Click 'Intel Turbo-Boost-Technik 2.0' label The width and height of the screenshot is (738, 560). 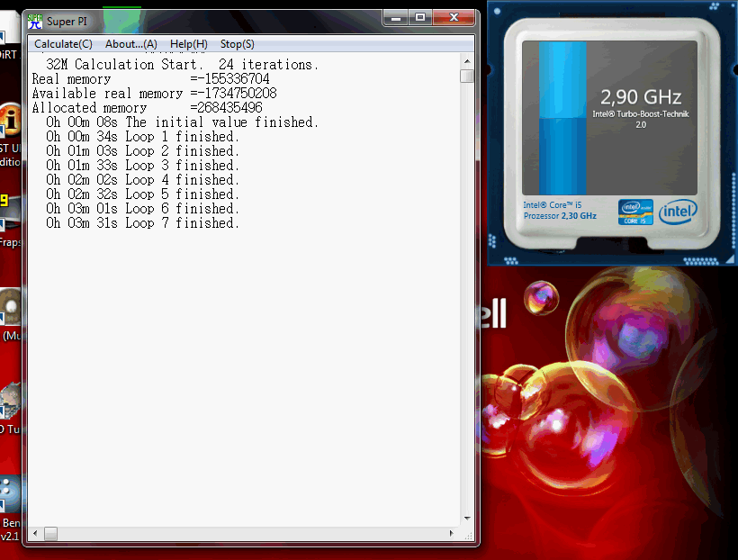(641, 119)
